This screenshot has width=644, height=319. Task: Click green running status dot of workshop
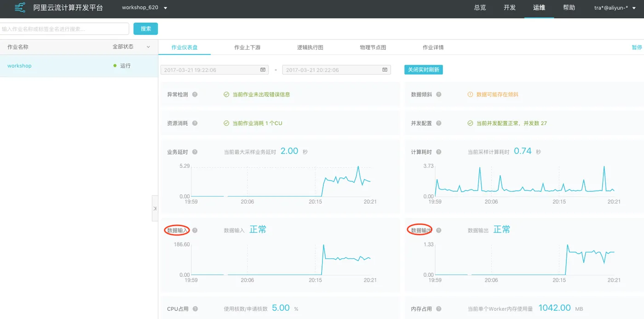click(115, 66)
